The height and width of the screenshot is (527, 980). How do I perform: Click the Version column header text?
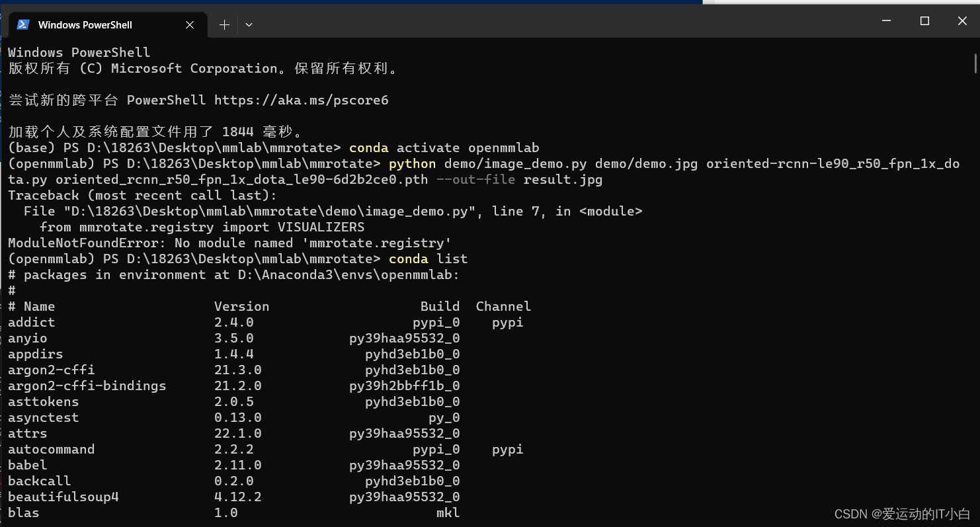pyautogui.click(x=241, y=306)
